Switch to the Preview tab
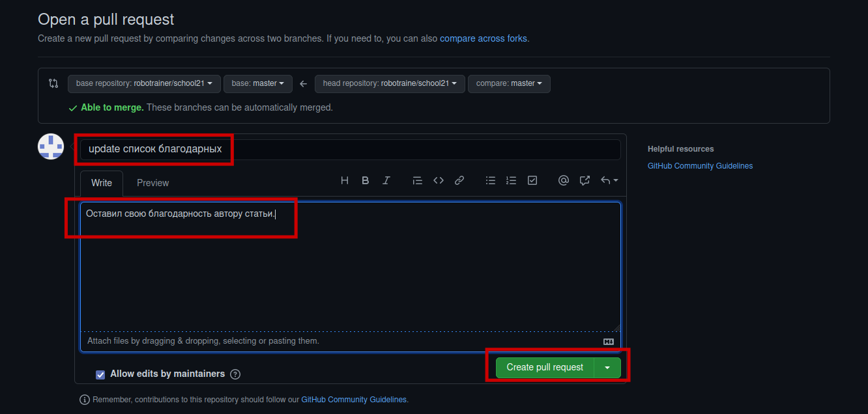 [152, 183]
